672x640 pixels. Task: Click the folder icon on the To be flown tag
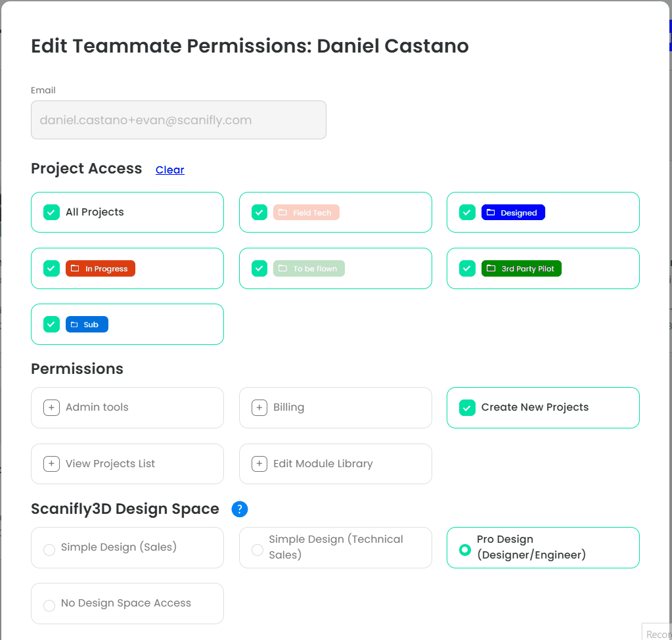(x=282, y=268)
